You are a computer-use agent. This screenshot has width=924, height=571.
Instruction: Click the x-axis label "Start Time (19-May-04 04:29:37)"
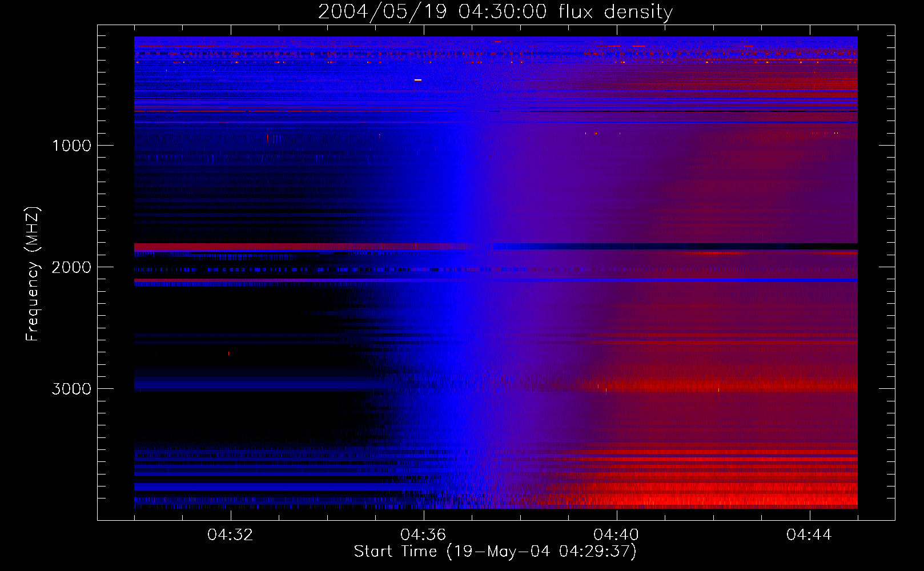[495, 552]
